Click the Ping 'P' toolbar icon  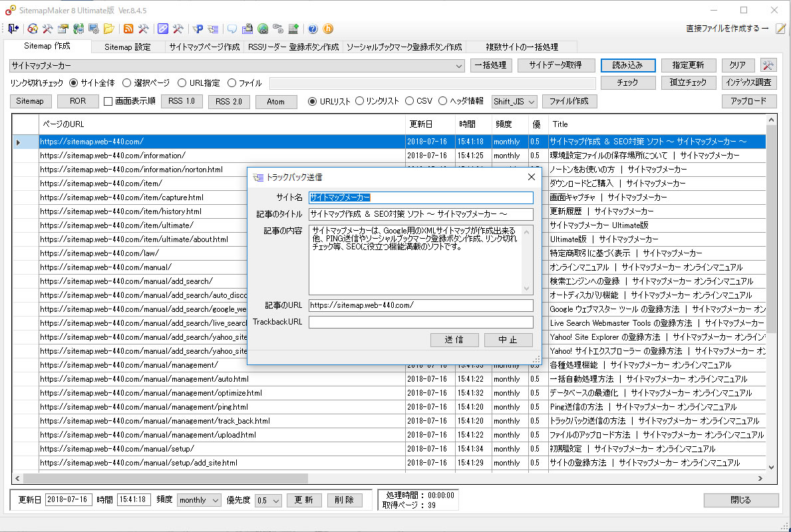198,29
